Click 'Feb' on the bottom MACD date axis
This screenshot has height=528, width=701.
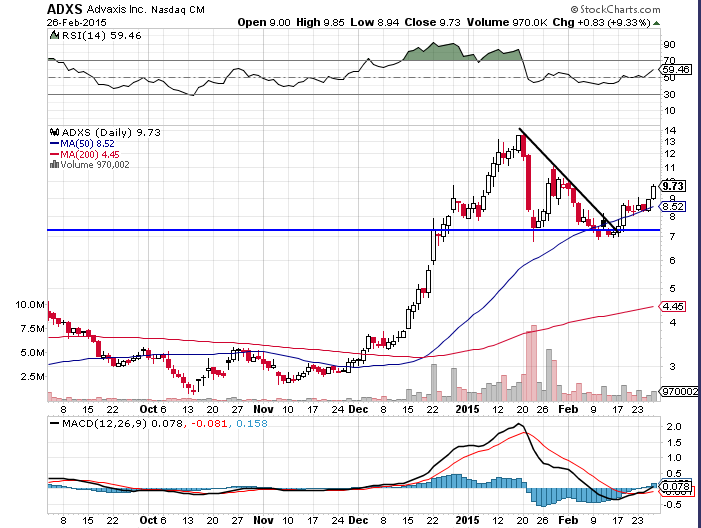coord(568,520)
